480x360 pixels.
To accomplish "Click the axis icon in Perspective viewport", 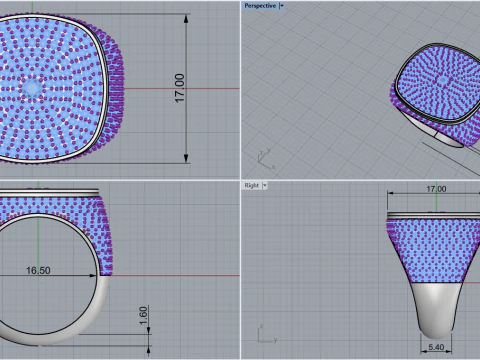I will (266, 159).
